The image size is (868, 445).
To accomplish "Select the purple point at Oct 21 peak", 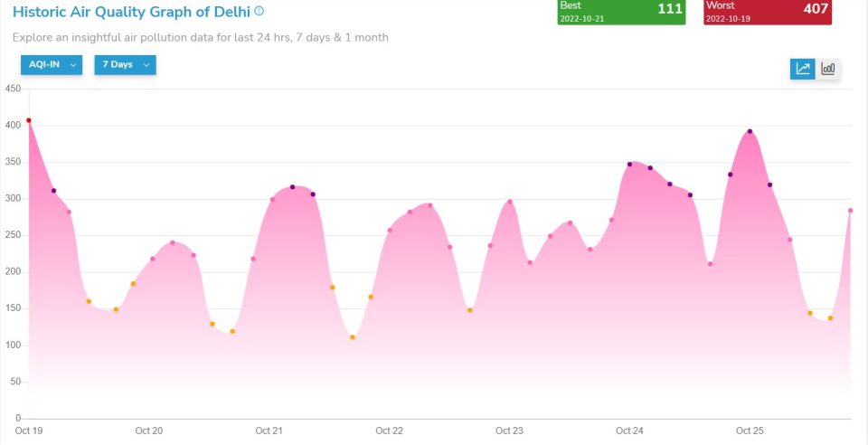I will (292, 186).
